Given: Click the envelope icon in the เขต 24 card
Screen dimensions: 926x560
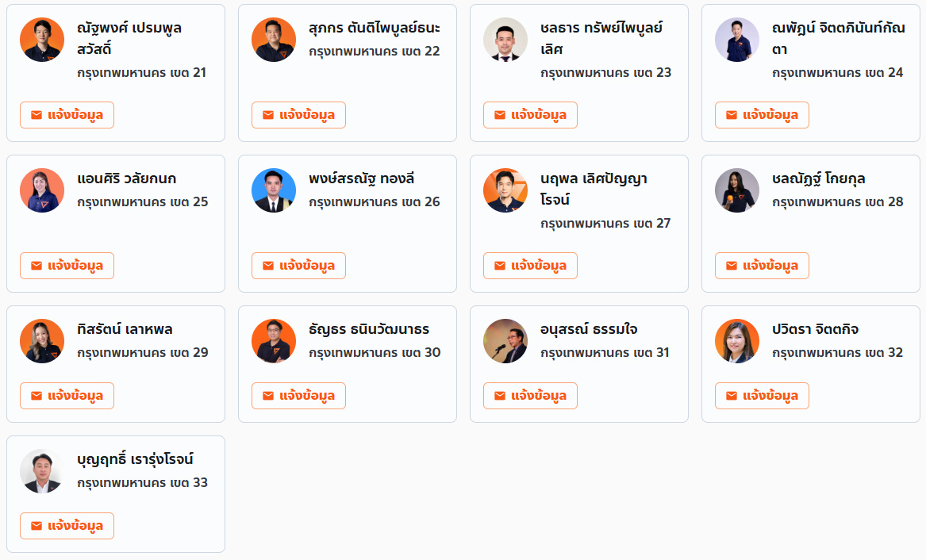Looking at the screenshot, I should [732, 115].
